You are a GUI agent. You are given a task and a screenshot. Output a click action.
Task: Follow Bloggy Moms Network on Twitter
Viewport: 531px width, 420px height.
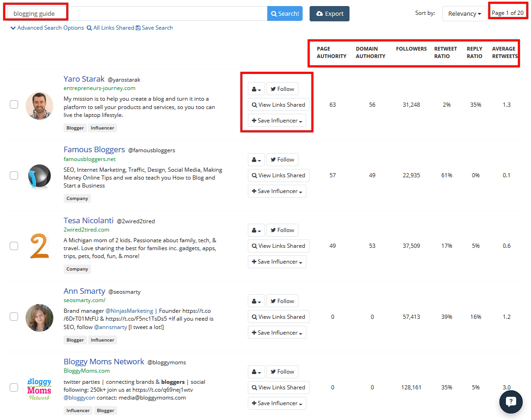[x=282, y=372]
